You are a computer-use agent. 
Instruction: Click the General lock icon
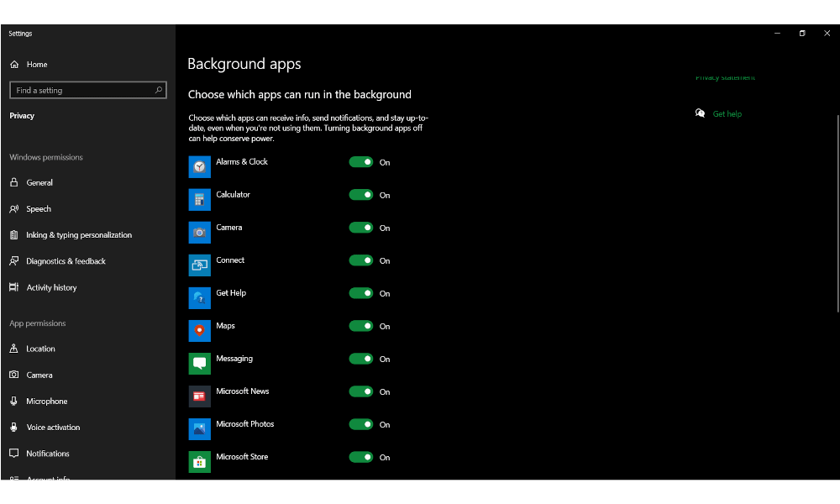14,182
